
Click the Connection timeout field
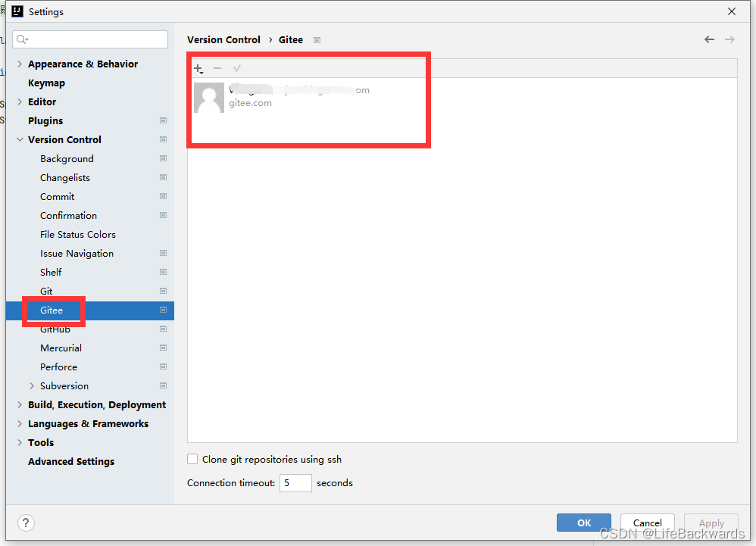click(x=295, y=482)
